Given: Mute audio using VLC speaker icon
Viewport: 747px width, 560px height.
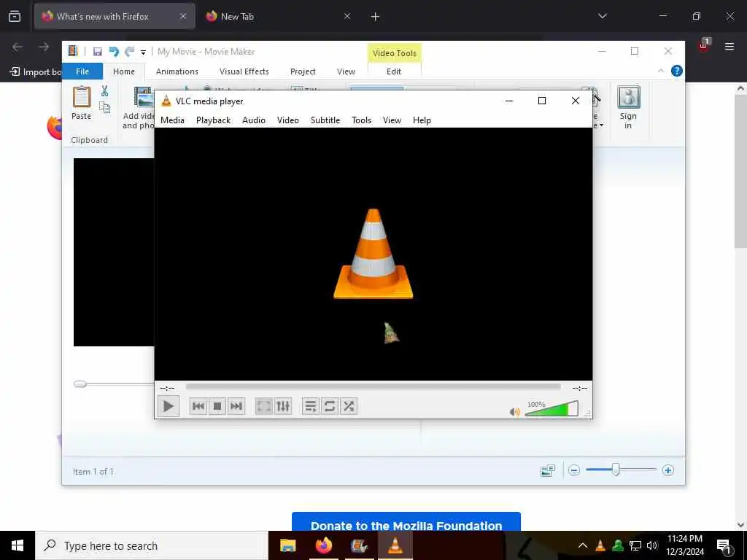Looking at the screenshot, I should tap(514, 412).
